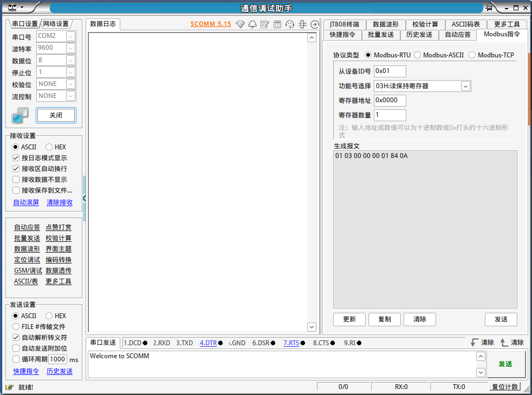
Task: Open the notepad edit icon
Action: (265, 24)
